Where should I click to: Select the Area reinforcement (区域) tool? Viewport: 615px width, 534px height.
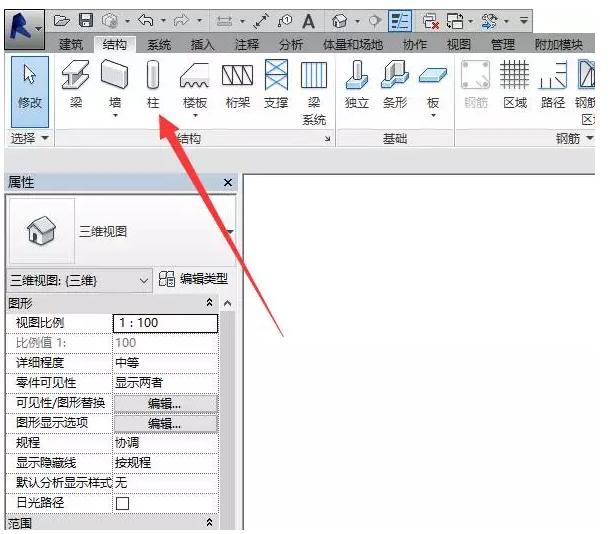coord(515,84)
